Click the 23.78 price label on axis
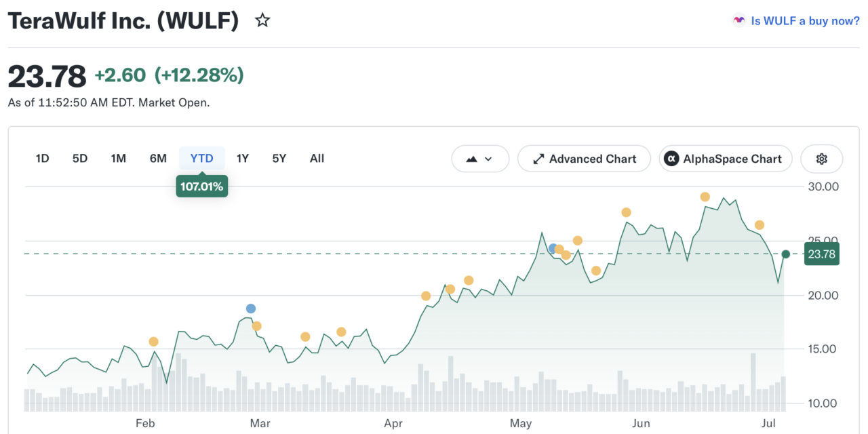Screen dimensions: 868x434 coord(822,254)
